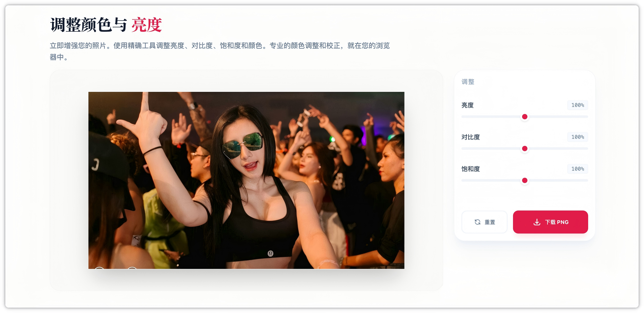Select the 对比度 slider knob
The width and height of the screenshot is (644, 313).
pyautogui.click(x=525, y=148)
